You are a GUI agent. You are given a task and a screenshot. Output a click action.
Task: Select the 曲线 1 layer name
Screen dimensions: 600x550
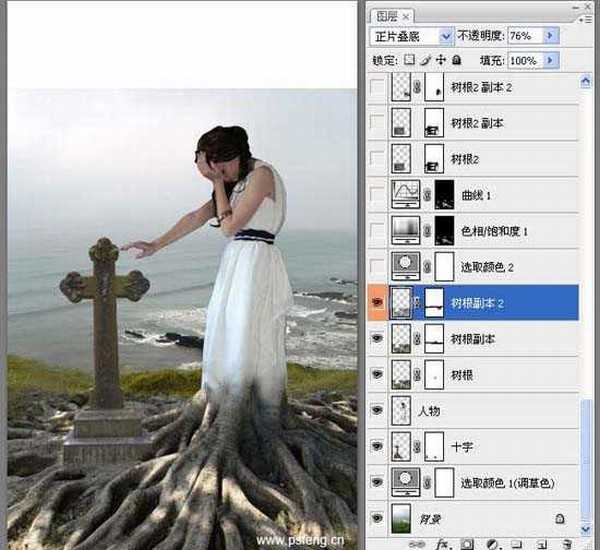coord(476,195)
